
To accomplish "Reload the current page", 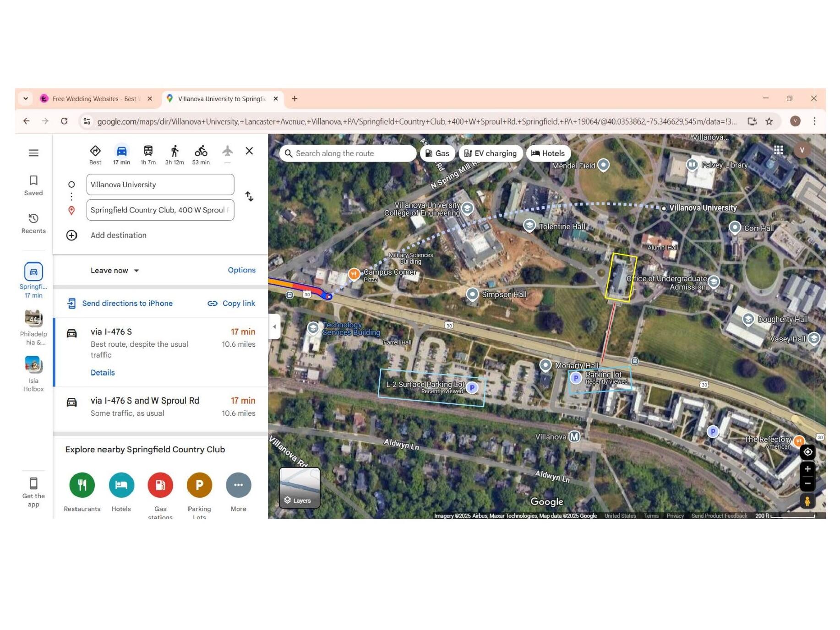I will click(64, 121).
